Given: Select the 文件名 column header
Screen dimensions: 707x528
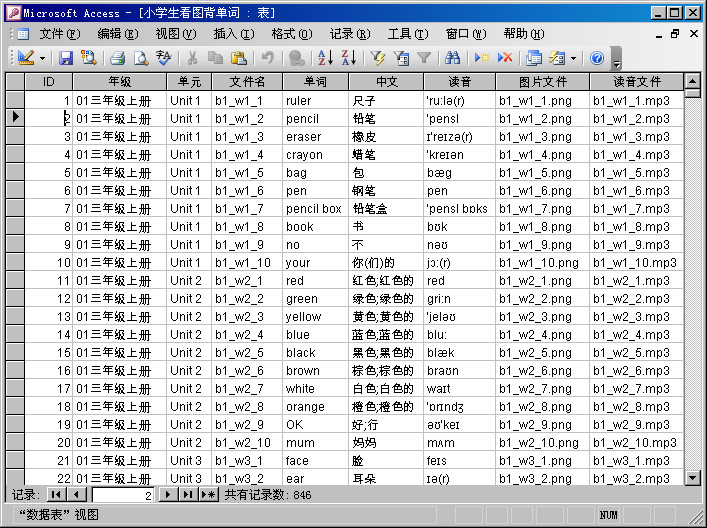Looking at the screenshot, I should [247, 82].
